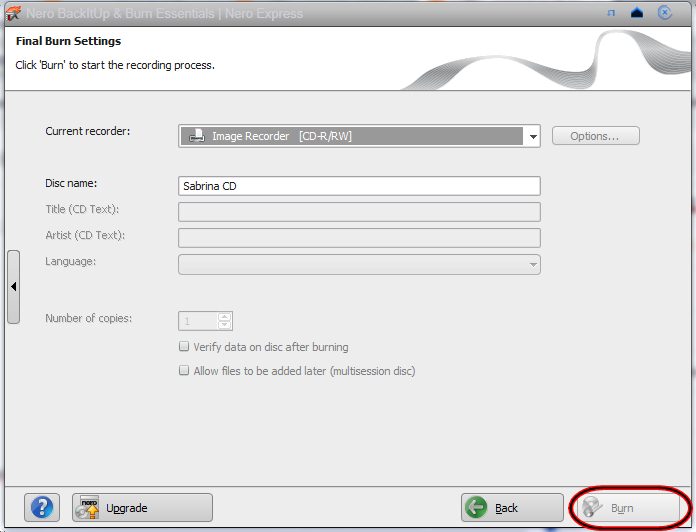696x532 pixels.
Task: Click the Number of copies field
Action: click(x=198, y=321)
